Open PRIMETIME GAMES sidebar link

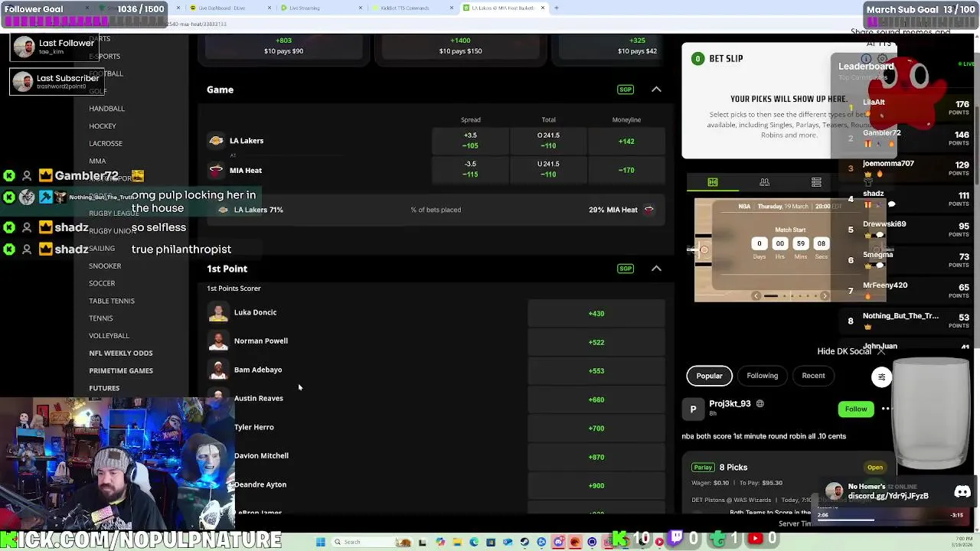(121, 371)
